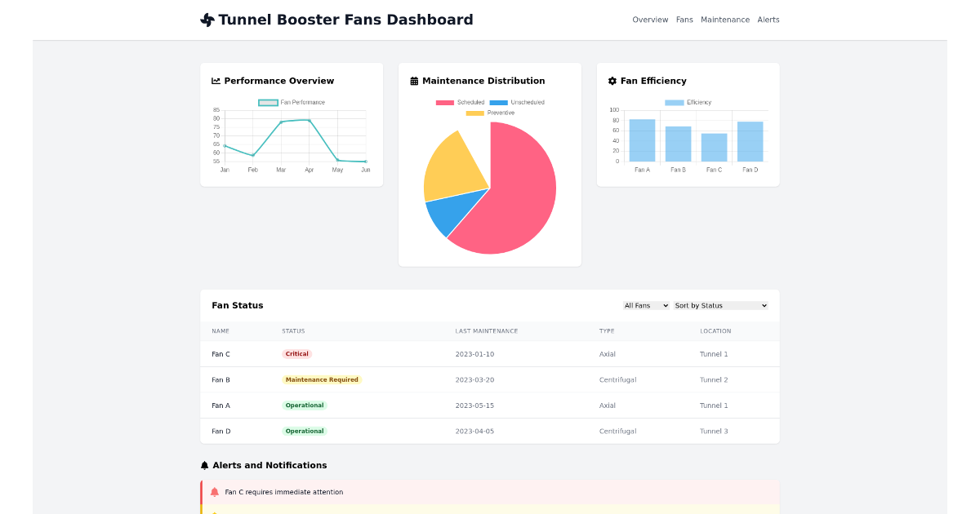Click the fan logo beside the dashboard title
This screenshot has height=514, width=980.
tap(206, 19)
